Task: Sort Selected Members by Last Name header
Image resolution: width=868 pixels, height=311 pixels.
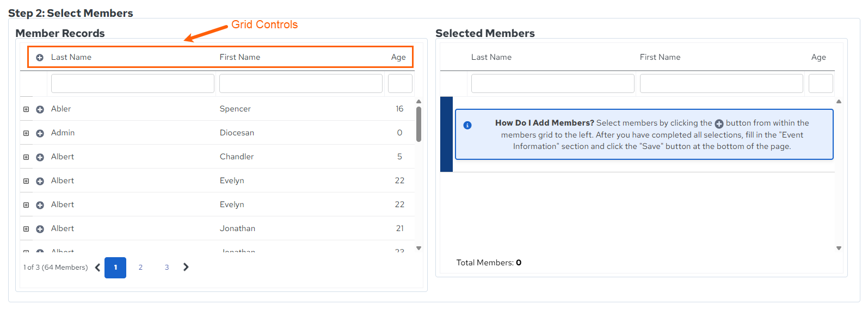Action: click(491, 57)
